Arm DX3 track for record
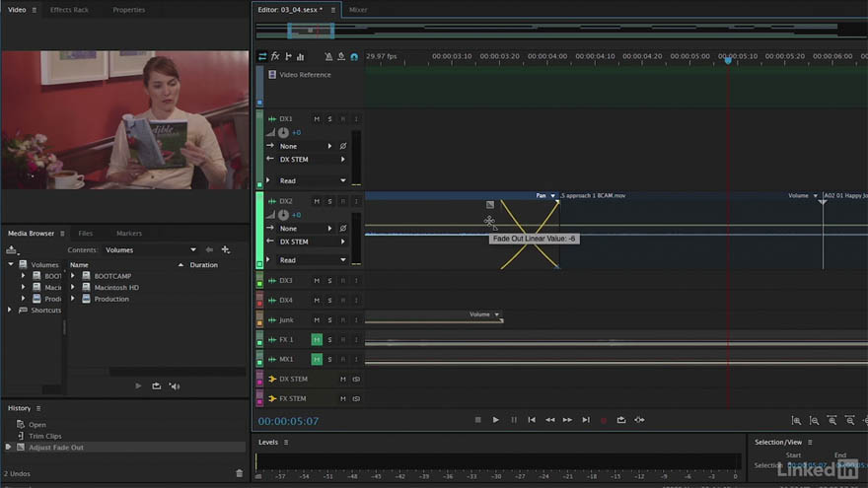Viewport: 868px width, 488px height. pyautogui.click(x=342, y=281)
